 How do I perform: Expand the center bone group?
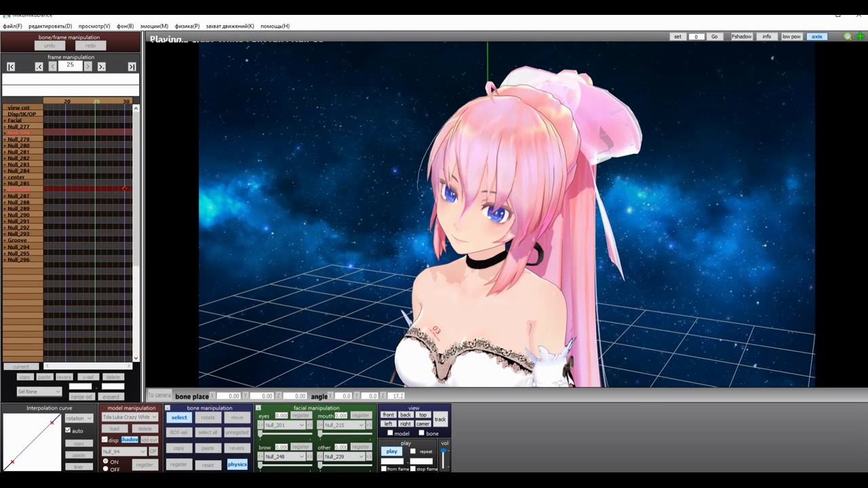(x=5, y=178)
